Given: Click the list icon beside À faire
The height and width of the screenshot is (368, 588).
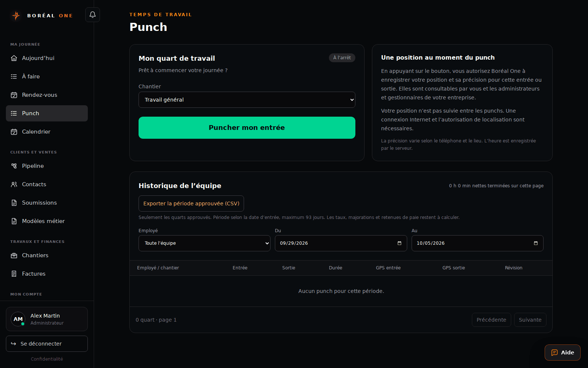Looking at the screenshot, I should tap(14, 77).
